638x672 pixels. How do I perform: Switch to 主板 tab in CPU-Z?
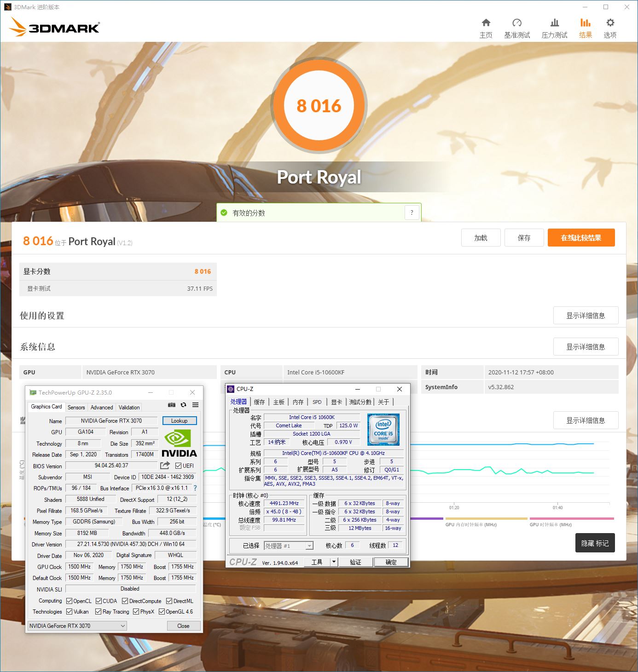click(x=279, y=402)
